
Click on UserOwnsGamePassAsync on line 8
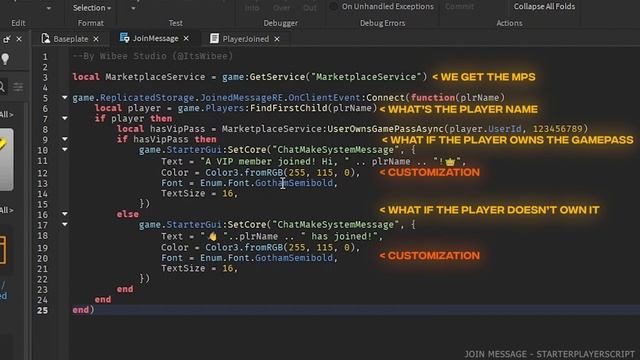tap(386, 129)
